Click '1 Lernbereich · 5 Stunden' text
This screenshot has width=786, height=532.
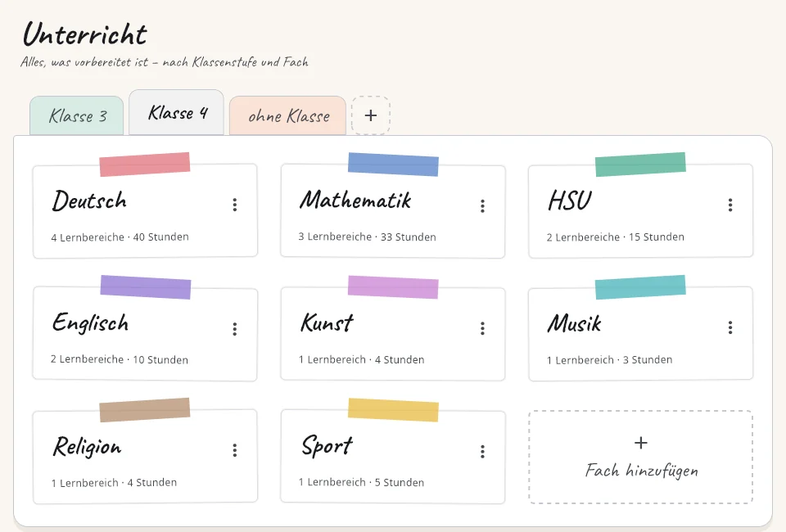click(361, 482)
